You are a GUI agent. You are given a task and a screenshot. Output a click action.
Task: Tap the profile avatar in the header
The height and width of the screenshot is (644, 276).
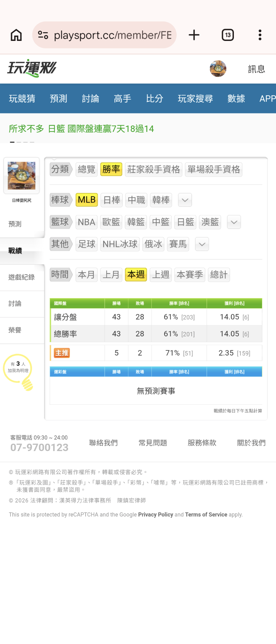pyautogui.click(x=218, y=69)
